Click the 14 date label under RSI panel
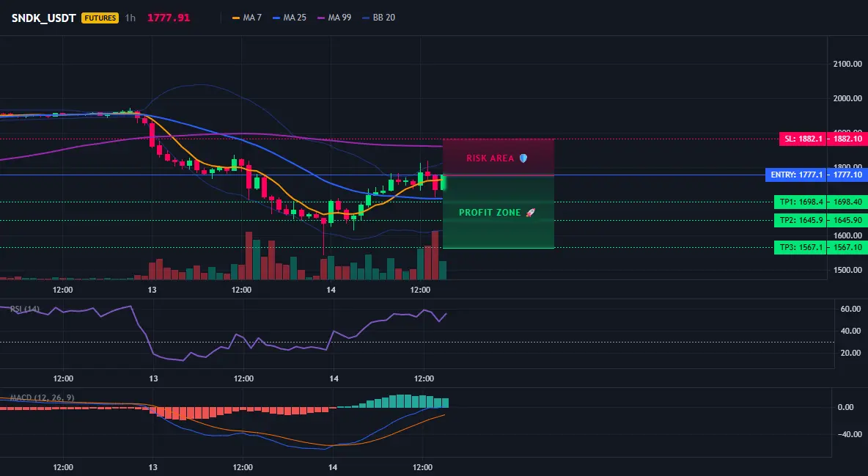The image size is (868, 476). pos(334,378)
